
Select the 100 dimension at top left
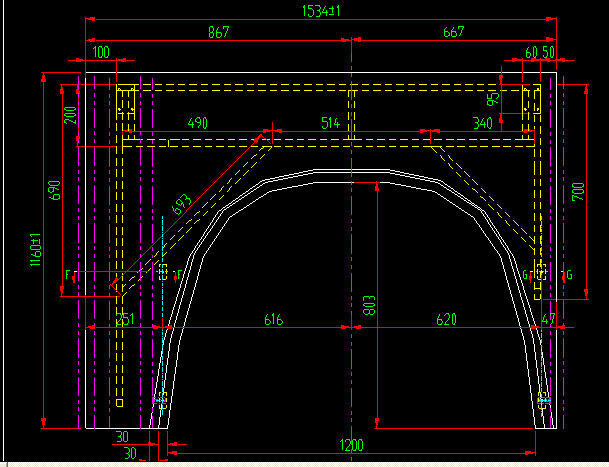coord(101,51)
